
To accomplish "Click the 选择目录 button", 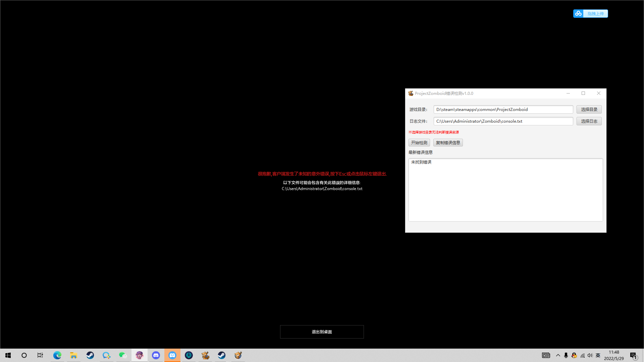I will [x=589, y=109].
